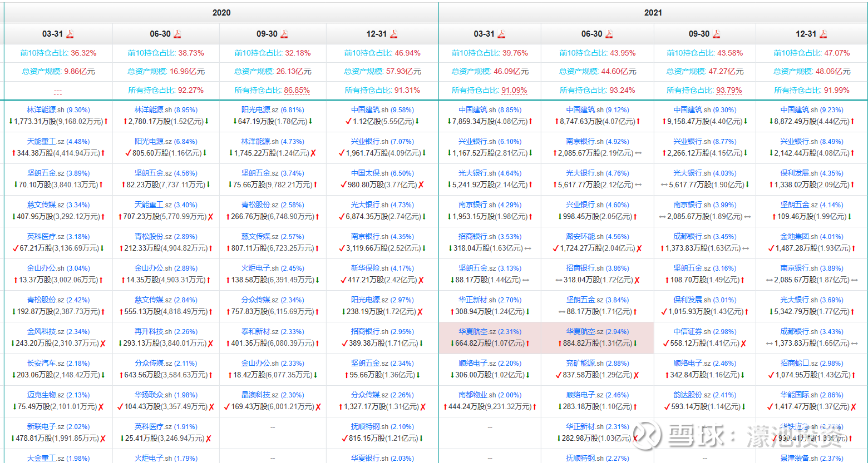868x463 pixels.
Task: Open the 华能国际 stock link
Action: tap(795, 395)
